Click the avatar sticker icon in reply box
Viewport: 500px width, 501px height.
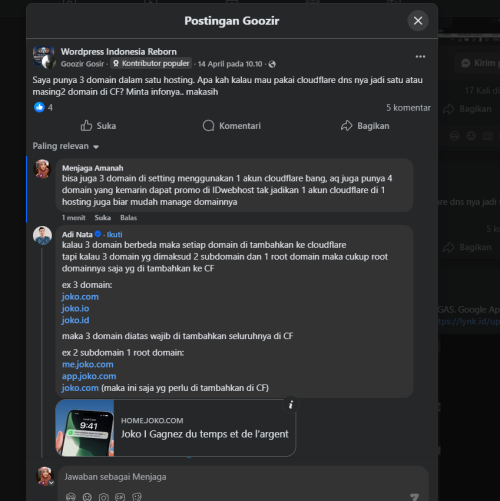71,497
